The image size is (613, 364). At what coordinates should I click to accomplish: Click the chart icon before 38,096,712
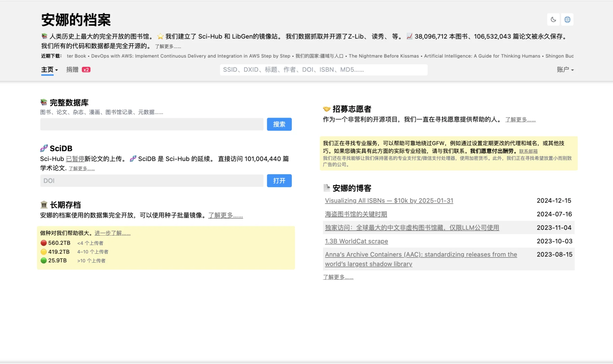pos(410,36)
